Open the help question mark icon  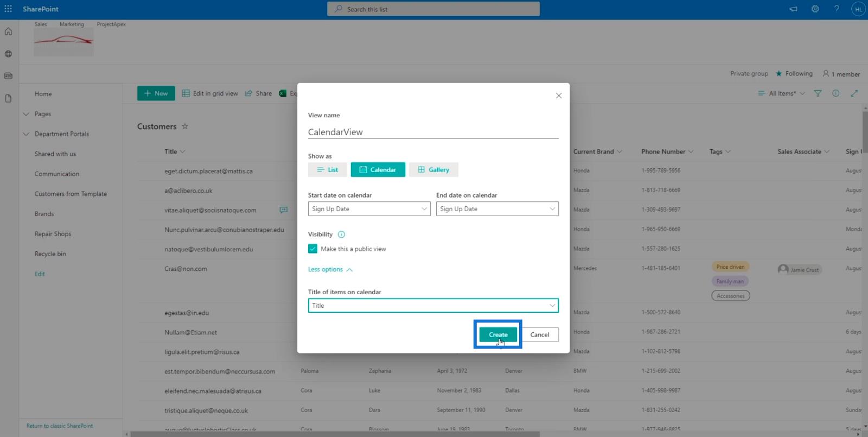click(x=837, y=9)
